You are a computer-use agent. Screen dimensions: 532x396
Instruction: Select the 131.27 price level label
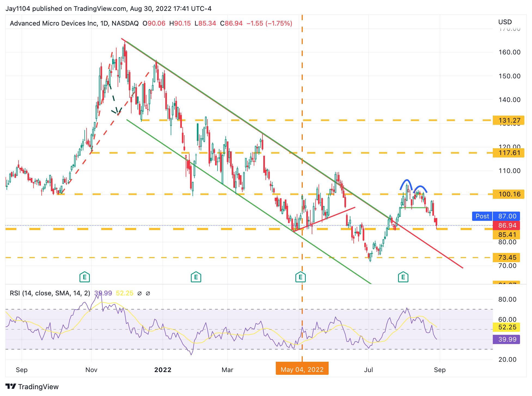coord(509,120)
